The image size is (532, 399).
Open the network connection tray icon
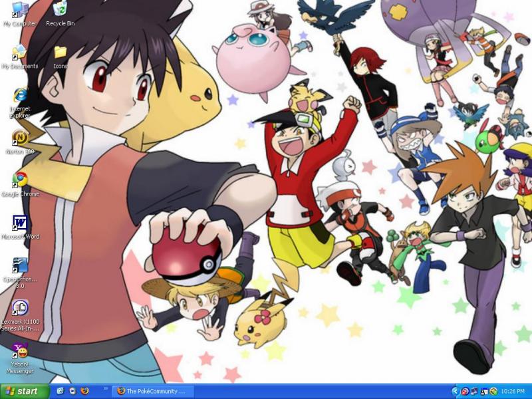(474, 392)
